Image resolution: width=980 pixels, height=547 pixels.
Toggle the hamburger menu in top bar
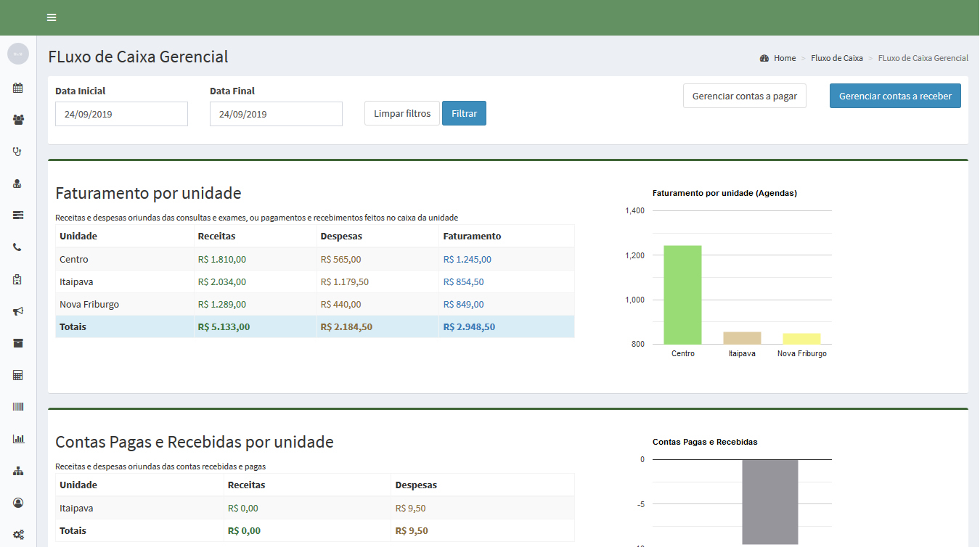[52, 17]
